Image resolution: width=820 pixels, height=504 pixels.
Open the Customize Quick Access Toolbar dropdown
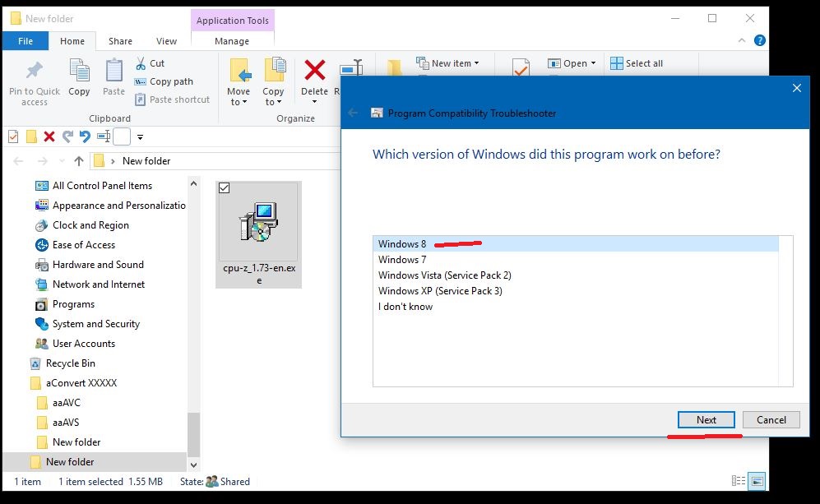pos(138,136)
